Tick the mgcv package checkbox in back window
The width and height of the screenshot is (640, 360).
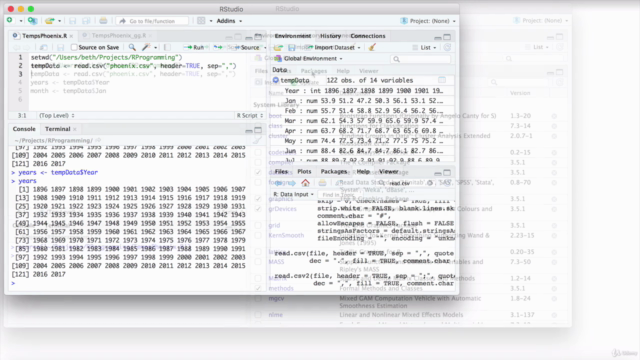coord(258,299)
